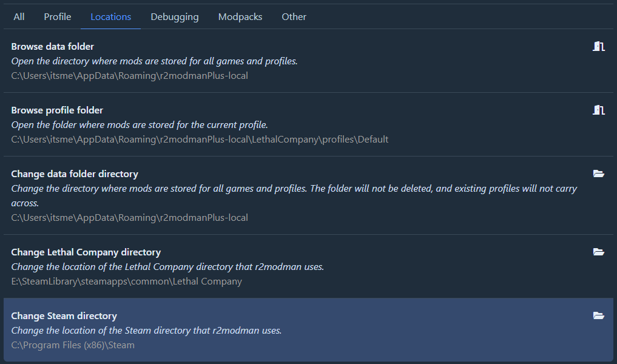The height and width of the screenshot is (364, 617).
Task: Select the Locations tab
Action: coord(110,17)
